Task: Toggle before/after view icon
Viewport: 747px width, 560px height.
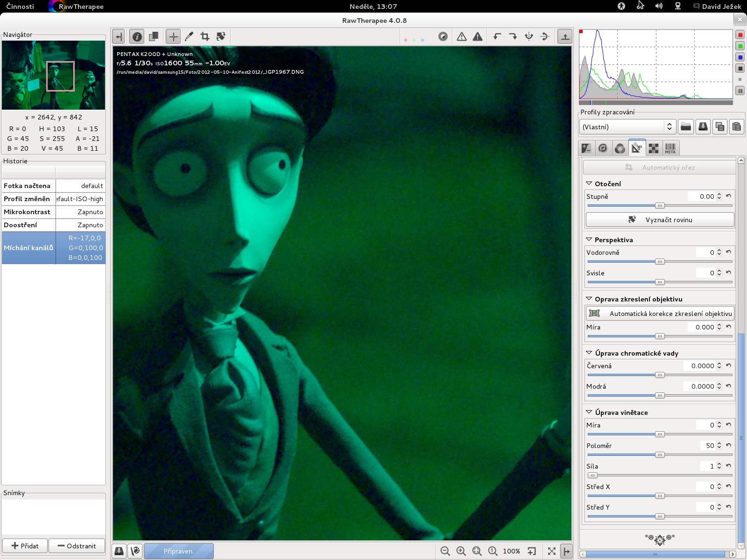Action: point(153,36)
